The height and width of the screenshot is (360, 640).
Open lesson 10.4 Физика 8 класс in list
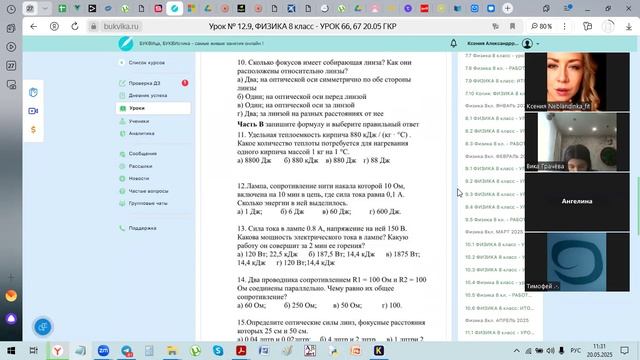(x=494, y=282)
